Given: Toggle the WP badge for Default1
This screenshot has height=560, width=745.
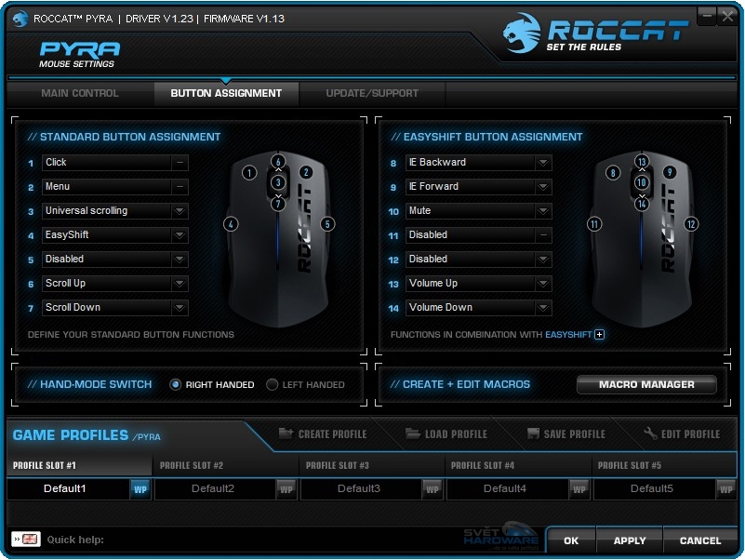Looking at the screenshot, I should click(141, 488).
